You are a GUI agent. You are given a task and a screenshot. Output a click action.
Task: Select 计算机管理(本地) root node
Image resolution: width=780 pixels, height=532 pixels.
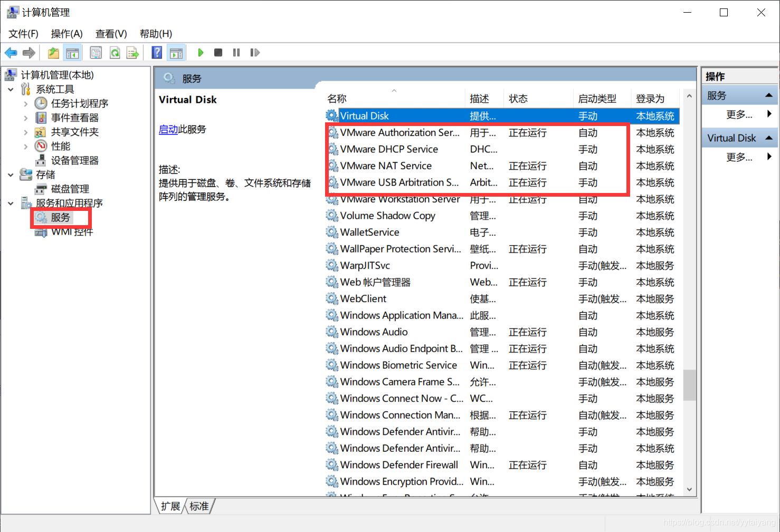point(57,75)
